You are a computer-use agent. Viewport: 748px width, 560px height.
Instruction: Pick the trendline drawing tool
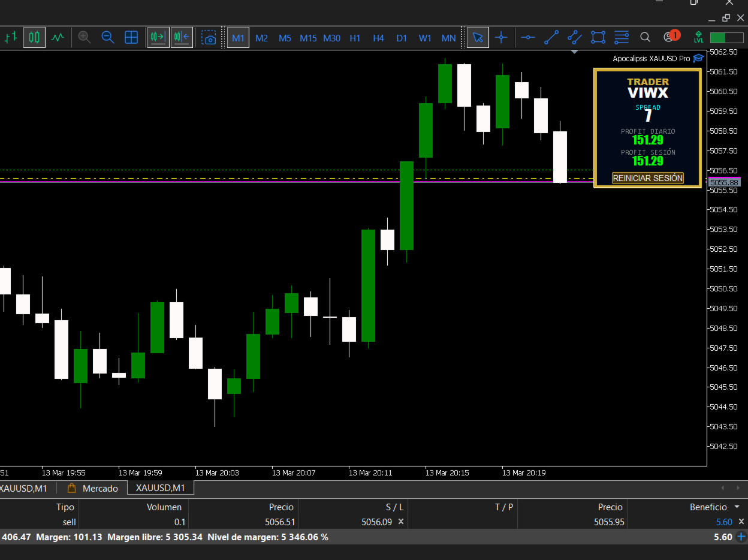(551, 38)
